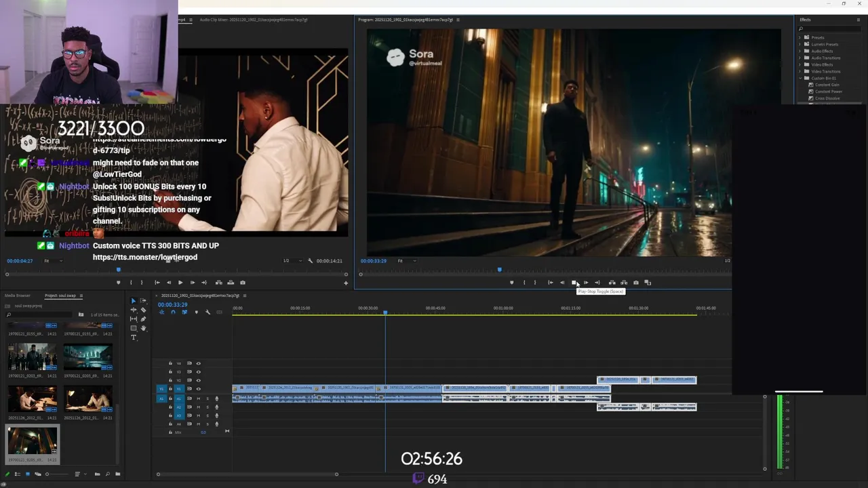Select the Track Select Forward tool
Viewport: 868px width, 488px height.
point(143,300)
